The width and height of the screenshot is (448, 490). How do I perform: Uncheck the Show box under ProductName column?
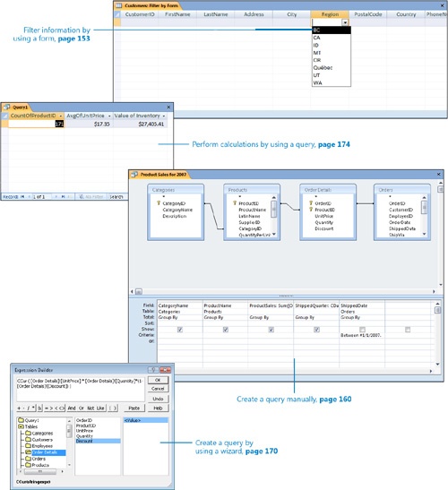pos(226,330)
